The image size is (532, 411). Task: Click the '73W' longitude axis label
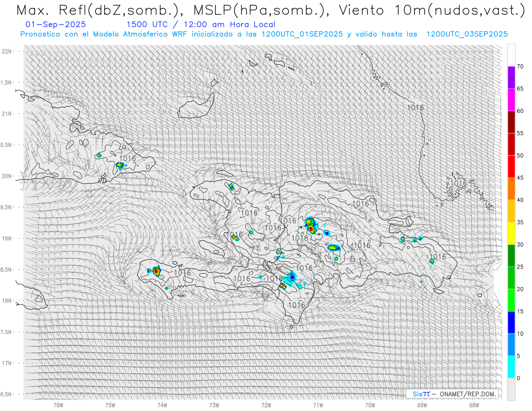[214, 405]
